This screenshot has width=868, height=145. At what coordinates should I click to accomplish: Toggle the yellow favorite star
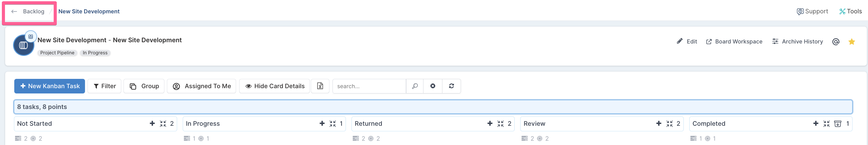[x=852, y=42]
